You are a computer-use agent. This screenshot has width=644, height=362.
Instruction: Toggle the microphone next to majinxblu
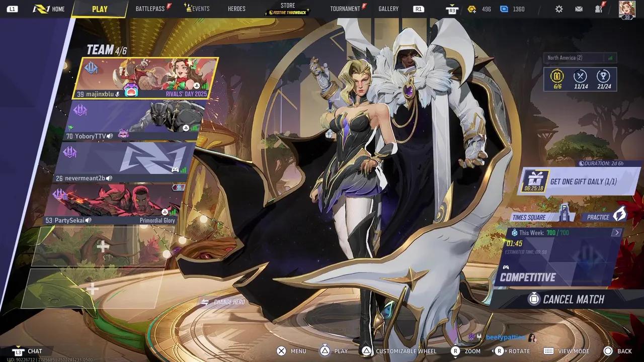coord(118,94)
